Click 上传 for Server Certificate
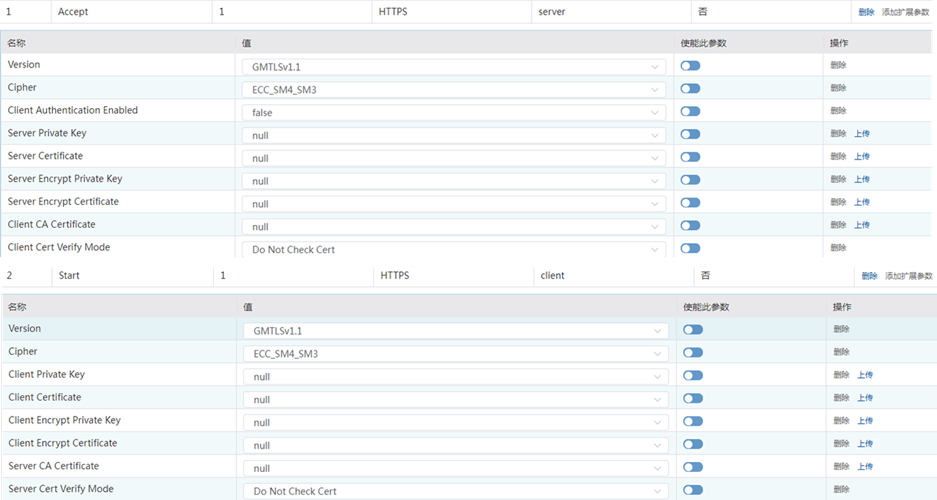The height and width of the screenshot is (500, 937). pos(862,157)
